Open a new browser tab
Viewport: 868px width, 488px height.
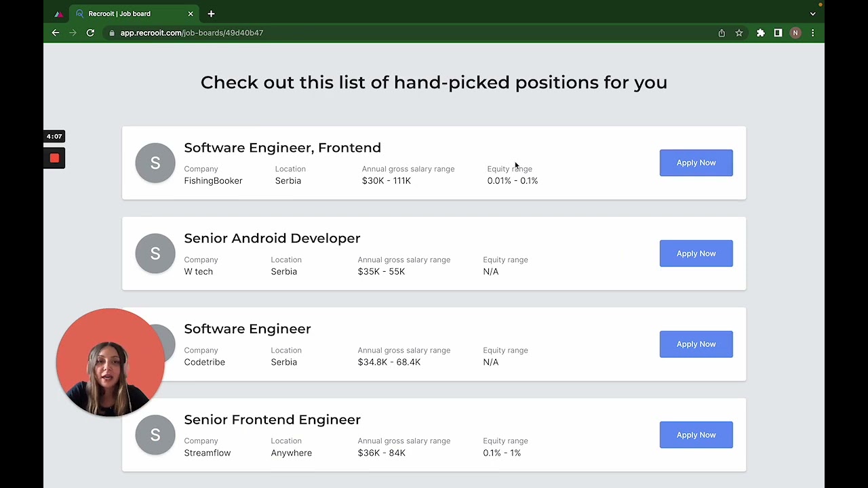(211, 14)
